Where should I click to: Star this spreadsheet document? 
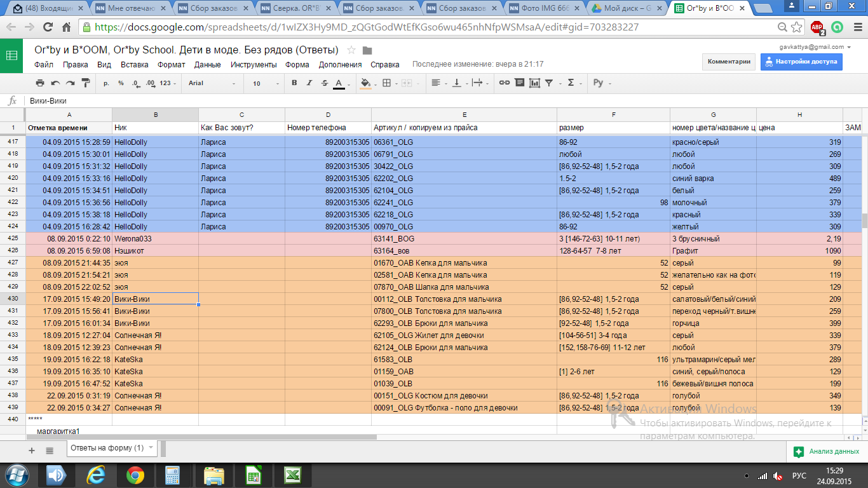351,50
